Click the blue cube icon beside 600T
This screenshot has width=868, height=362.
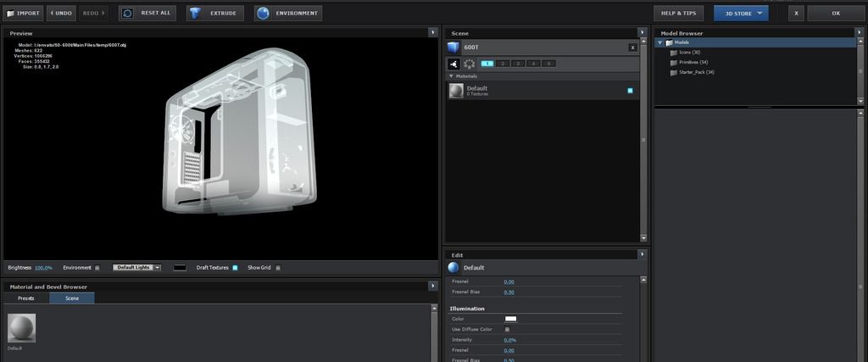[454, 47]
